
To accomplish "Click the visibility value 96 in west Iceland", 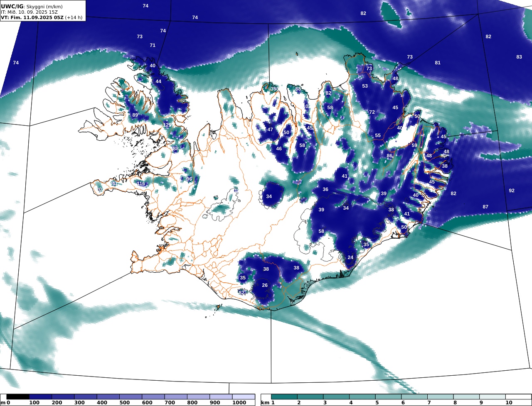I will (x=189, y=179).
